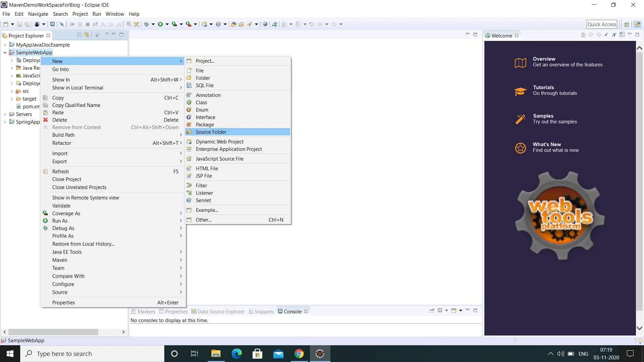Collapse the SampleWebApp project node
644x362 pixels.
pyautogui.click(x=5, y=53)
